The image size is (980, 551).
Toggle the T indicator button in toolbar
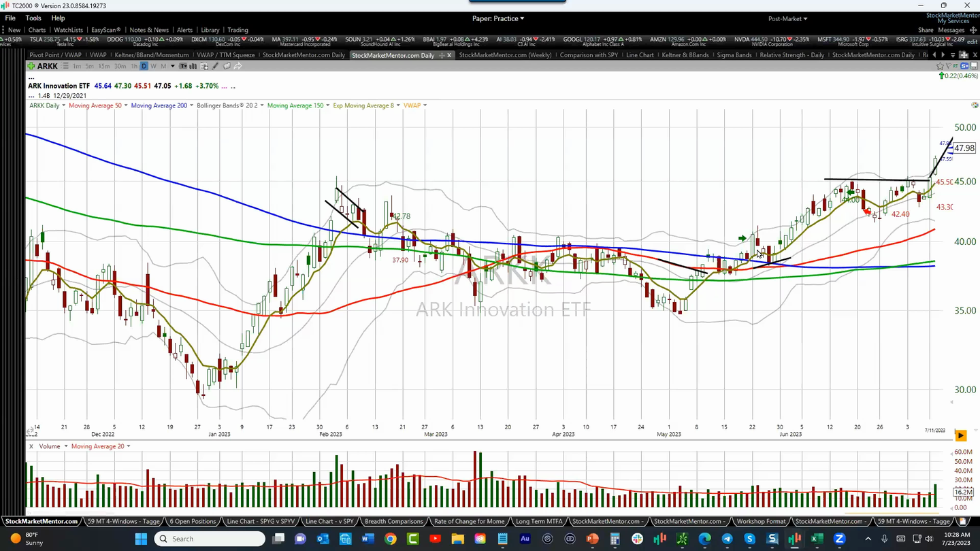[x=182, y=66]
